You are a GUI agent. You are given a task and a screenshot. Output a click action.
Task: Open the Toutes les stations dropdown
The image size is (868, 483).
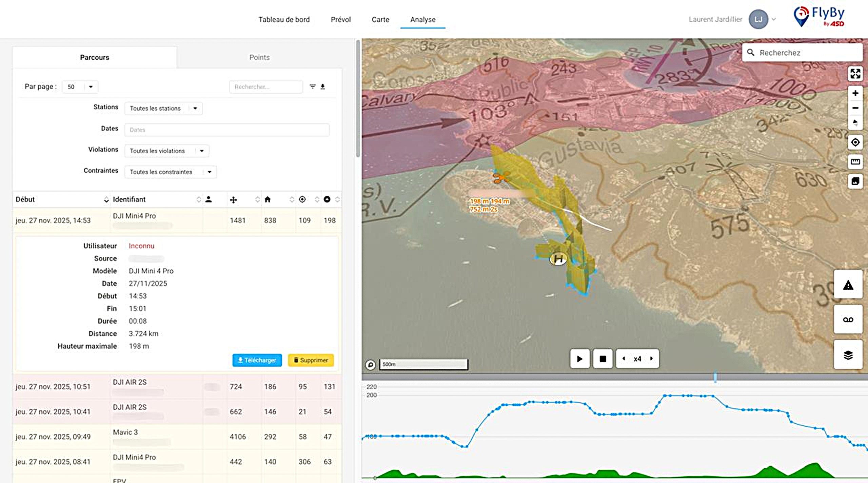[163, 109]
